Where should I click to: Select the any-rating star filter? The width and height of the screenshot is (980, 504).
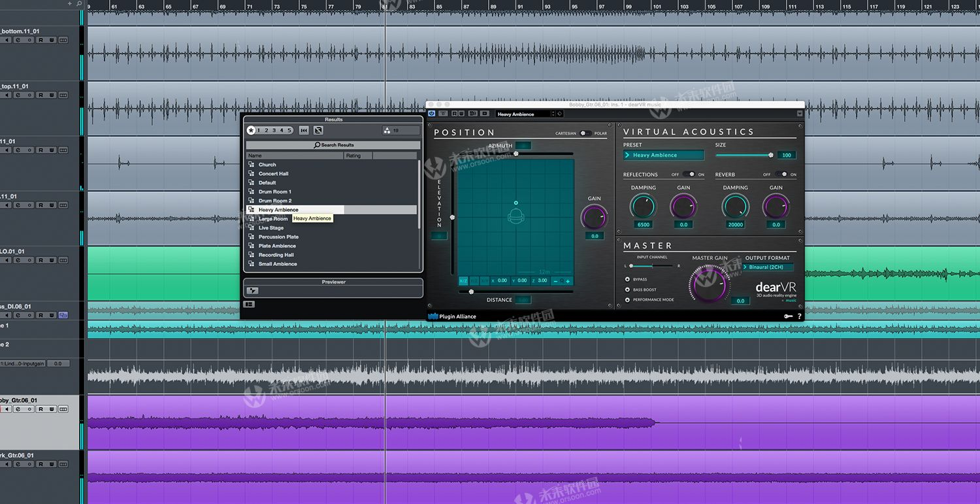pos(251,130)
